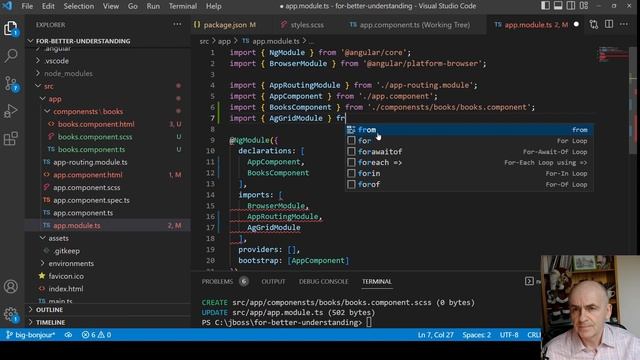Select the 'from' keyword suggestion
Image resolution: width=640 pixels, height=360 pixels.
[469, 130]
